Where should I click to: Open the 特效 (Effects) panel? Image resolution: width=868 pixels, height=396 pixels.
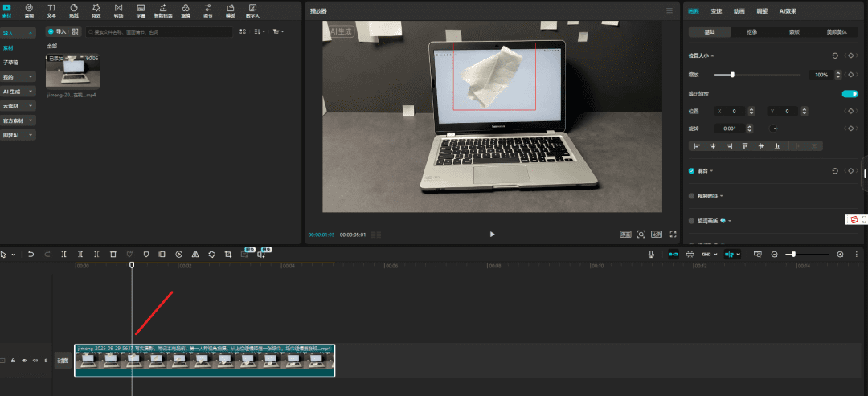96,10
